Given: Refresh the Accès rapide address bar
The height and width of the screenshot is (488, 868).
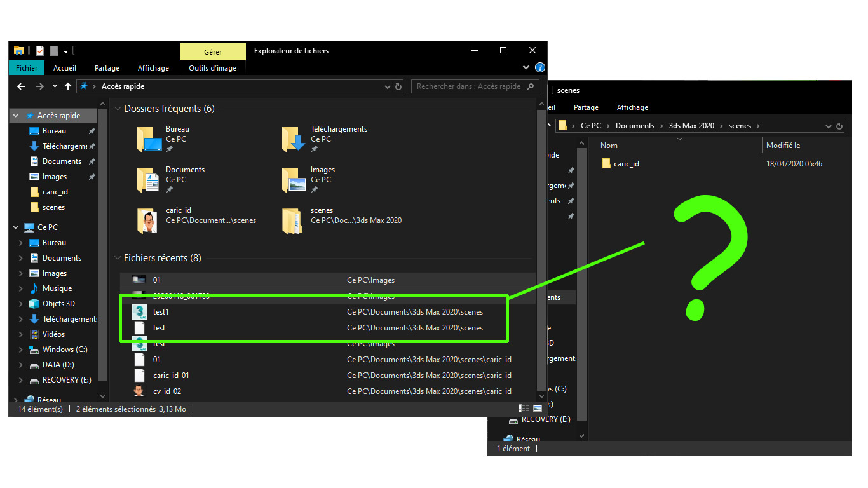Looking at the screenshot, I should pos(398,86).
